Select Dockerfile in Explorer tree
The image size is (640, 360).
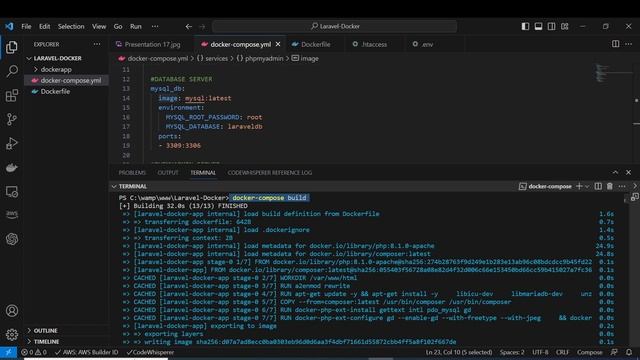(x=67, y=91)
